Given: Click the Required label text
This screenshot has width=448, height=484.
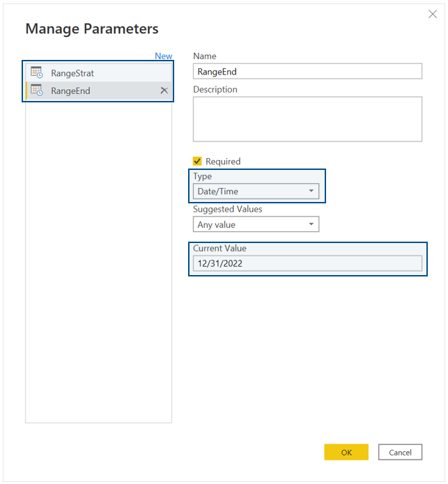Looking at the screenshot, I should click(x=223, y=162).
